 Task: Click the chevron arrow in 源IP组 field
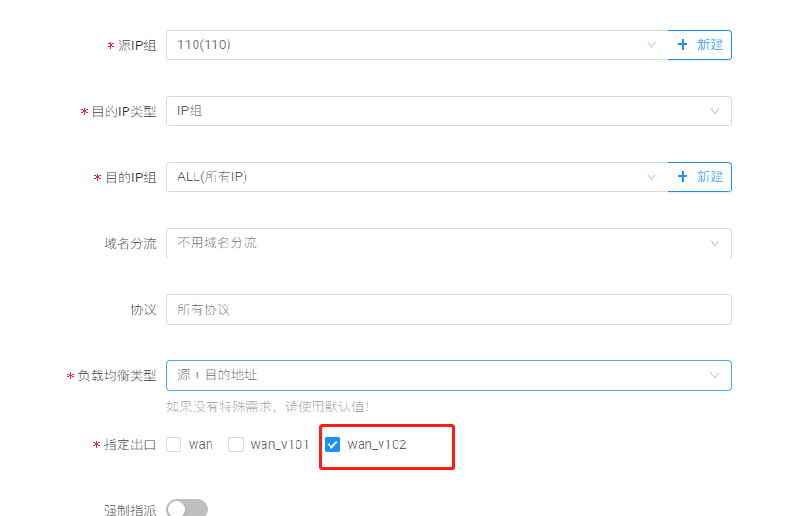click(x=651, y=45)
